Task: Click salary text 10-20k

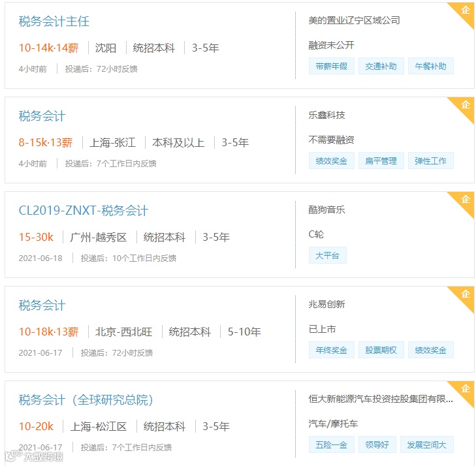Action: pos(36,427)
